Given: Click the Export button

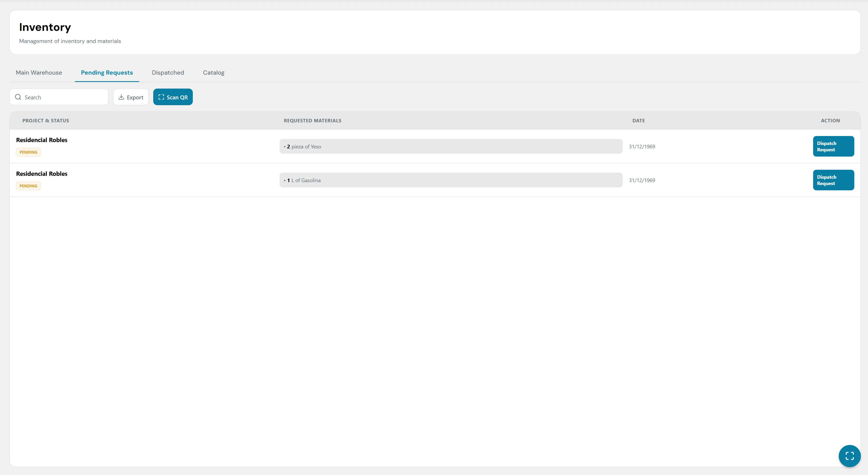Looking at the screenshot, I should click(131, 97).
